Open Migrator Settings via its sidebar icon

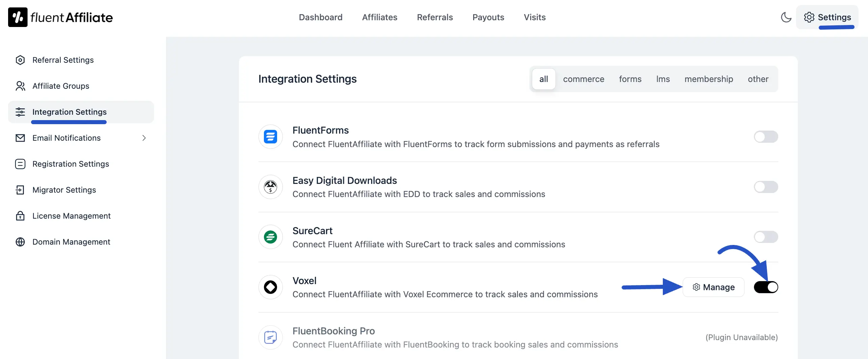(20, 190)
